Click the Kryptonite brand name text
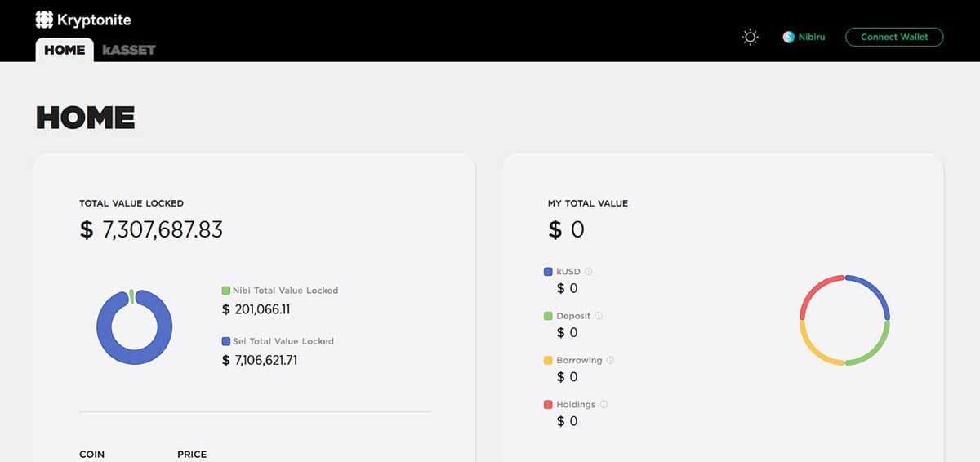This screenshot has height=462, width=980. [x=94, y=20]
